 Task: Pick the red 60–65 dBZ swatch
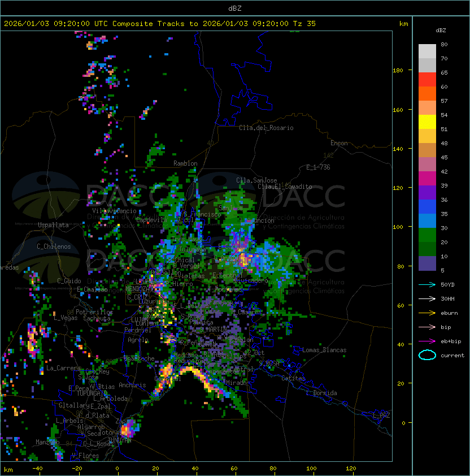tap(427, 80)
